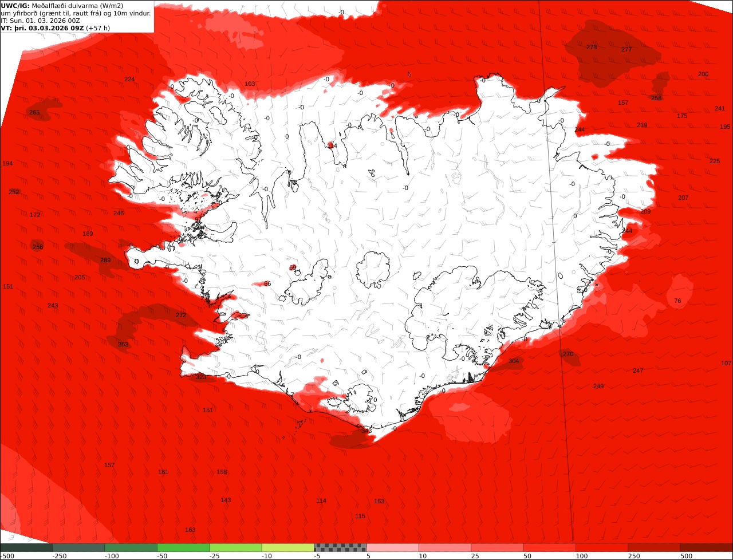The width and height of the screenshot is (733, 560).
Task: Click the flux value 289
Action: 105,260
